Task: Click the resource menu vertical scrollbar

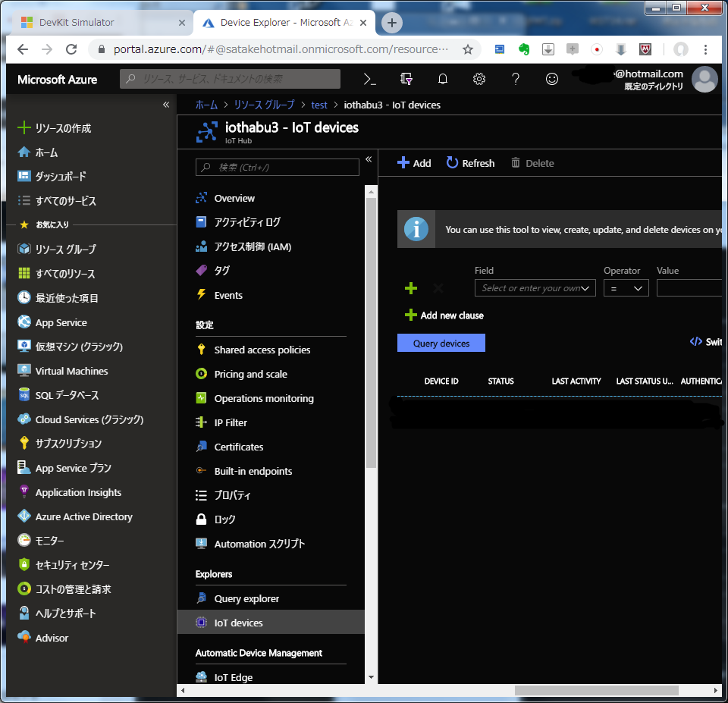Action: tap(371, 332)
